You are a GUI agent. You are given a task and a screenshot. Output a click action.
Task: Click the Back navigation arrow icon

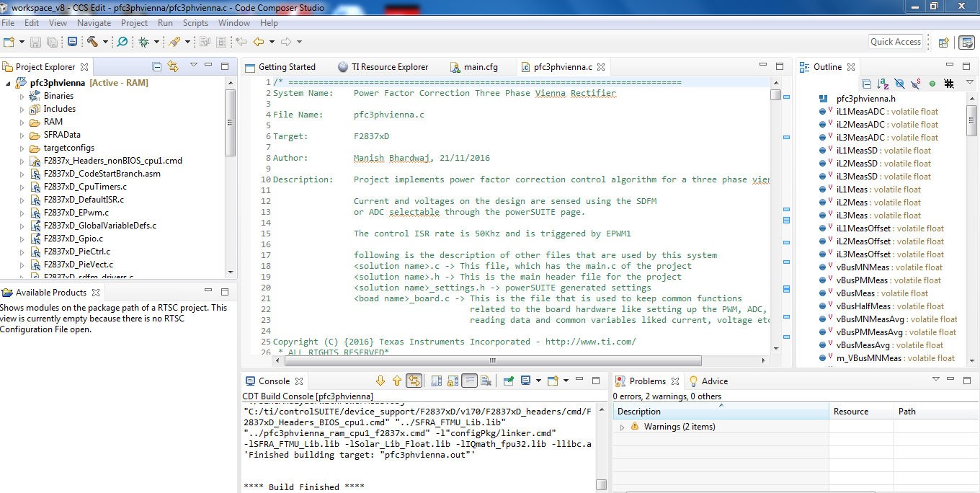pos(259,42)
